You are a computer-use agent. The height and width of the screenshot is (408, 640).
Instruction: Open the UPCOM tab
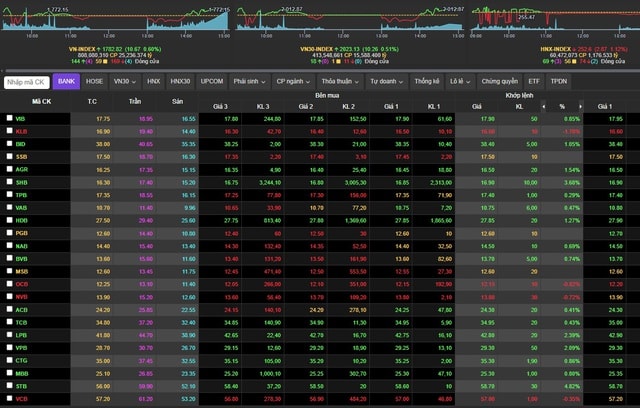[211, 81]
